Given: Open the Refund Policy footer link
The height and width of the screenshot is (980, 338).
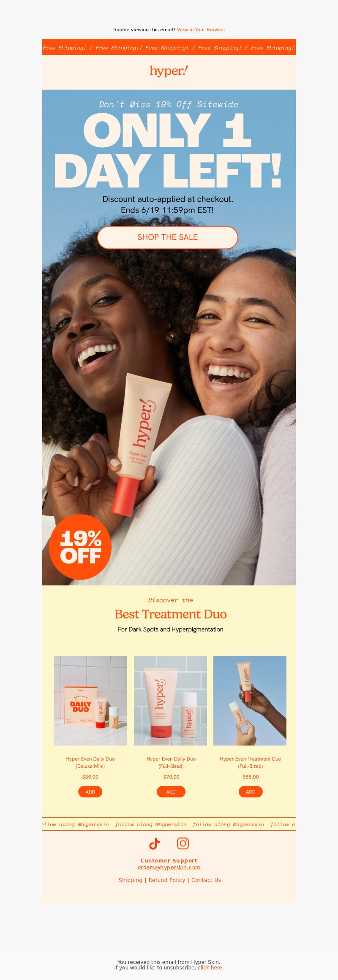Looking at the screenshot, I should [x=167, y=880].
